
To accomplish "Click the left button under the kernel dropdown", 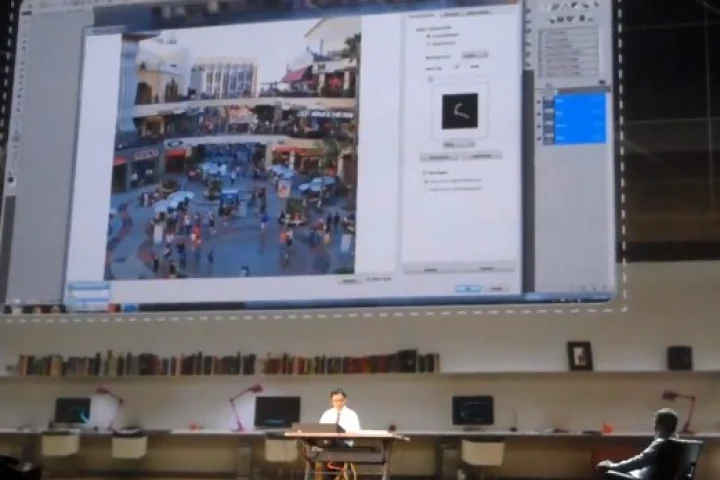I will 439,157.
